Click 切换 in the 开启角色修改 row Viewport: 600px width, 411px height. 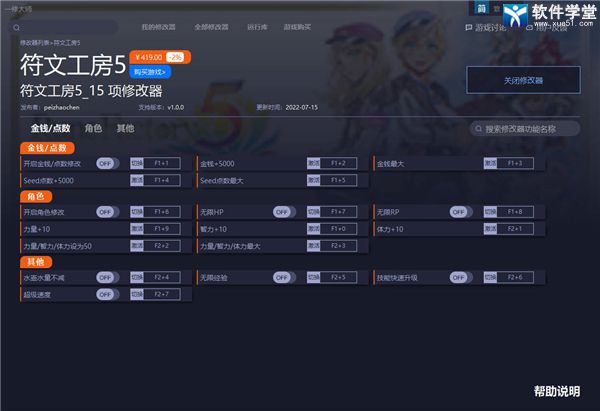[x=137, y=212]
